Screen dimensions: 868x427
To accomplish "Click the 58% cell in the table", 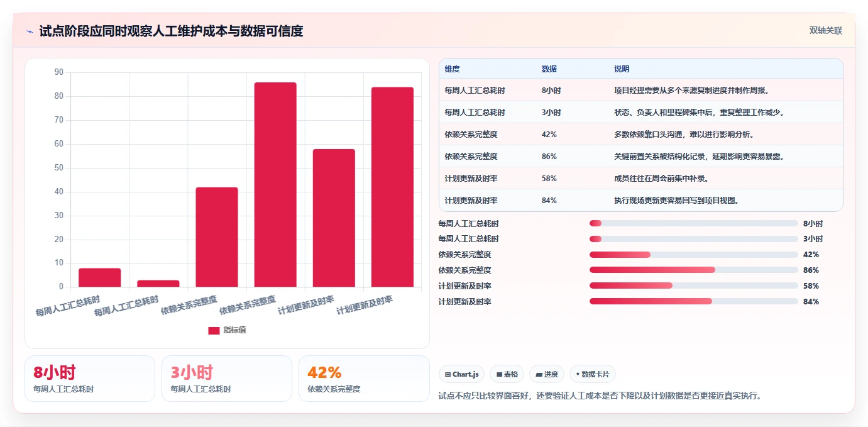I will coord(549,179).
